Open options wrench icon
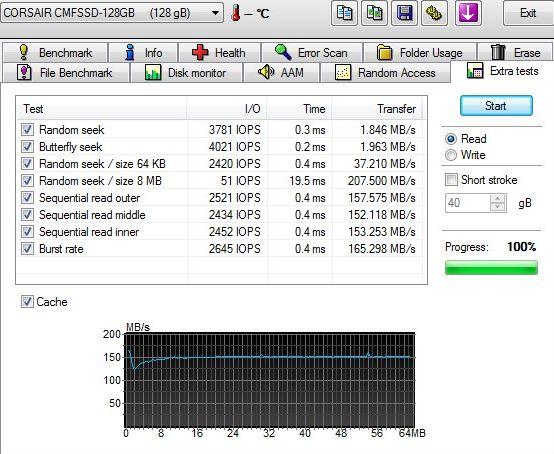The height and width of the screenshot is (454, 554). tap(434, 13)
